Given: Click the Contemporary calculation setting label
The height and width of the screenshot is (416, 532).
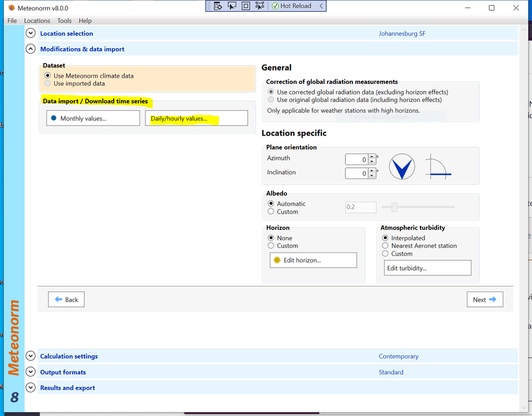Looking at the screenshot, I should click(399, 356).
